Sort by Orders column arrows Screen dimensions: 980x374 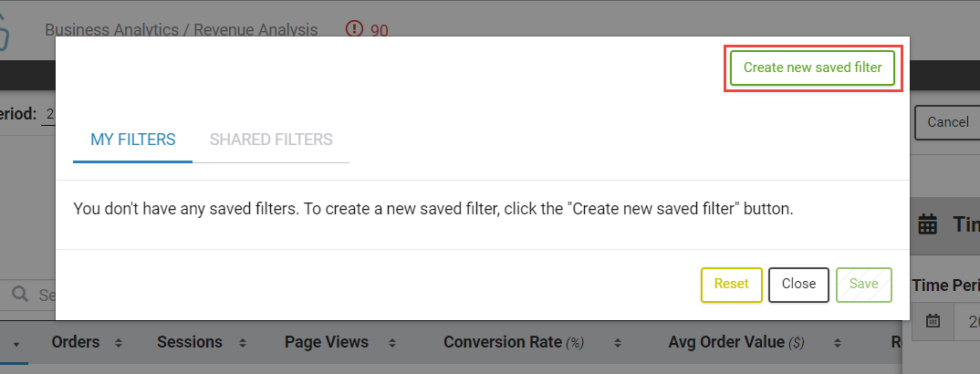click(x=119, y=343)
